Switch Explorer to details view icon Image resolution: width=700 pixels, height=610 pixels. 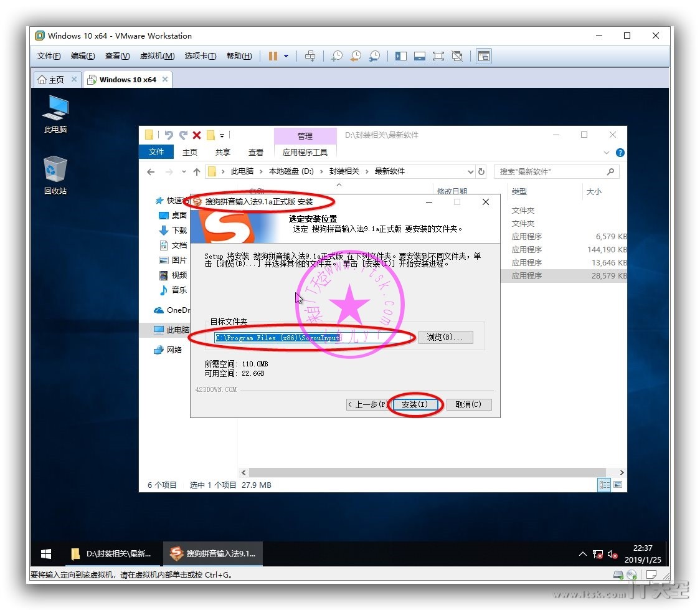604,485
